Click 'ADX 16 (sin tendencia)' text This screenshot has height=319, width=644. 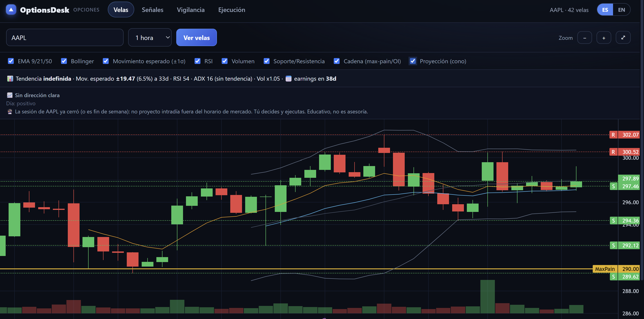click(223, 79)
